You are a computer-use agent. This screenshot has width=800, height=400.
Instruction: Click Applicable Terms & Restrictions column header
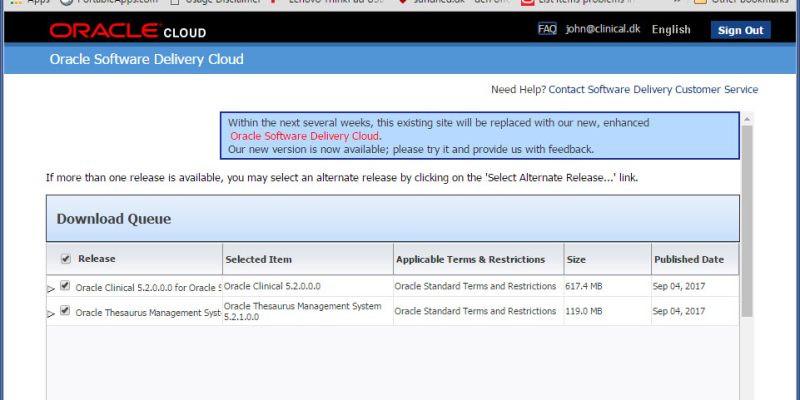click(x=479, y=259)
